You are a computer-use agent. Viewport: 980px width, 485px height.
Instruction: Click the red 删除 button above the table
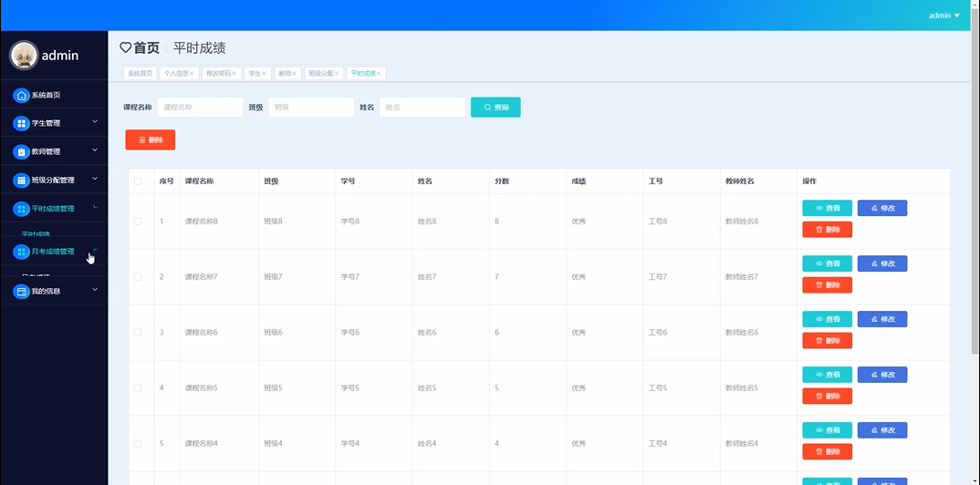coord(150,139)
